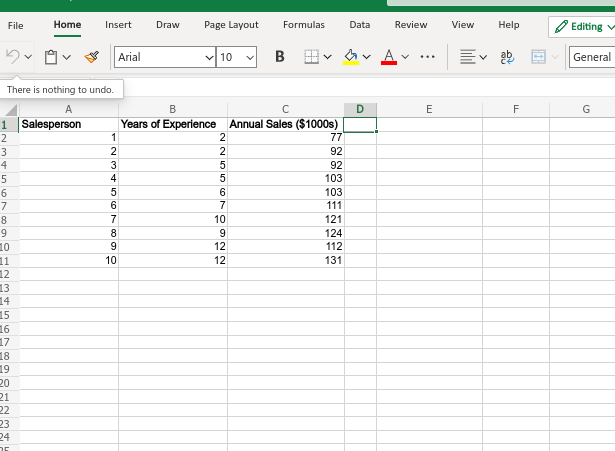Apply red font color
Screen dimensions: 615x451
[x=389, y=57]
